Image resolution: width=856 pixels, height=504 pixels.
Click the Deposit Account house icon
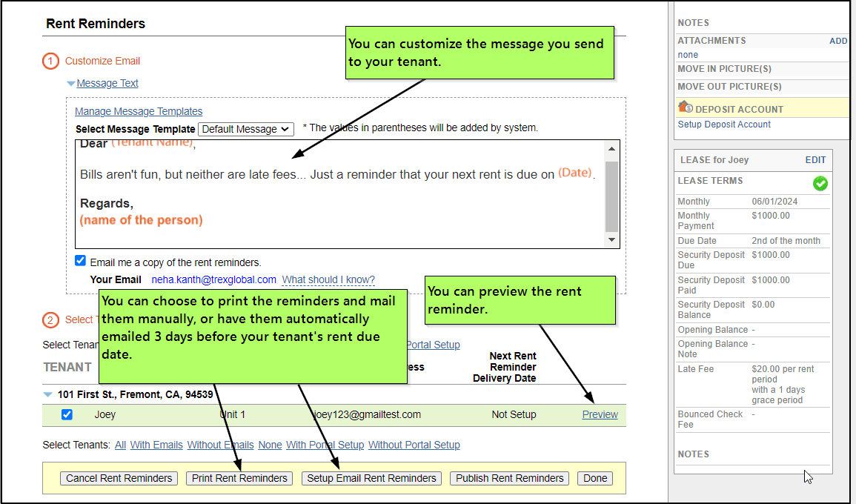click(685, 107)
